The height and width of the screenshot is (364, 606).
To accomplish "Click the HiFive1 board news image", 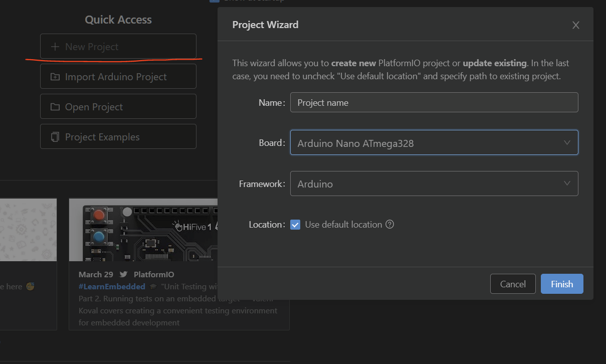I will (x=143, y=230).
